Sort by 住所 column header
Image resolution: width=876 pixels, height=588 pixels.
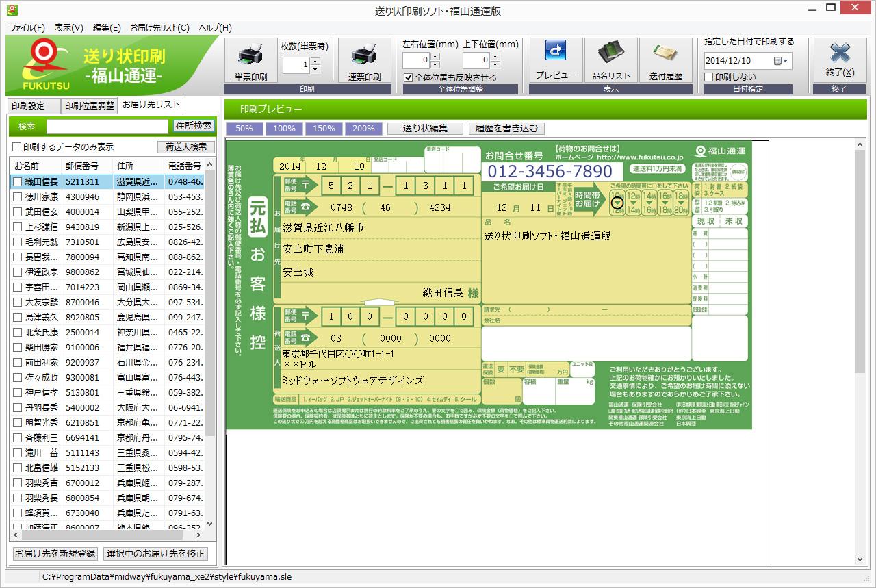click(139, 166)
